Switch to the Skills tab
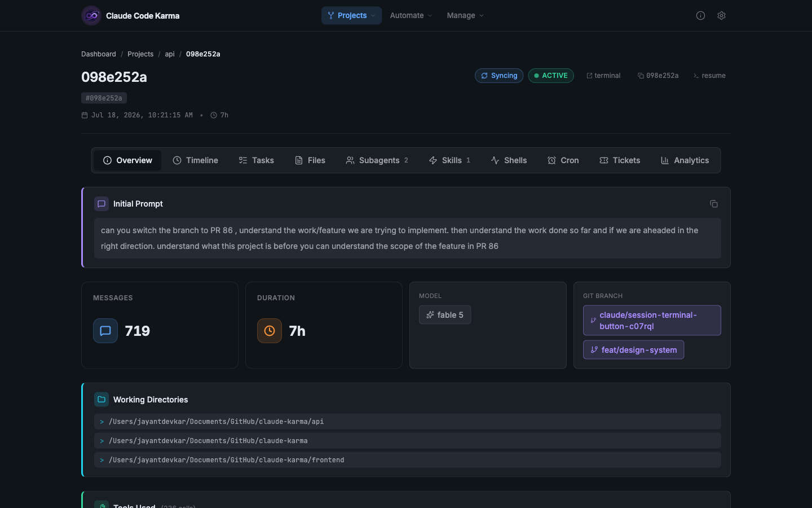812x508 pixels. 449,160
